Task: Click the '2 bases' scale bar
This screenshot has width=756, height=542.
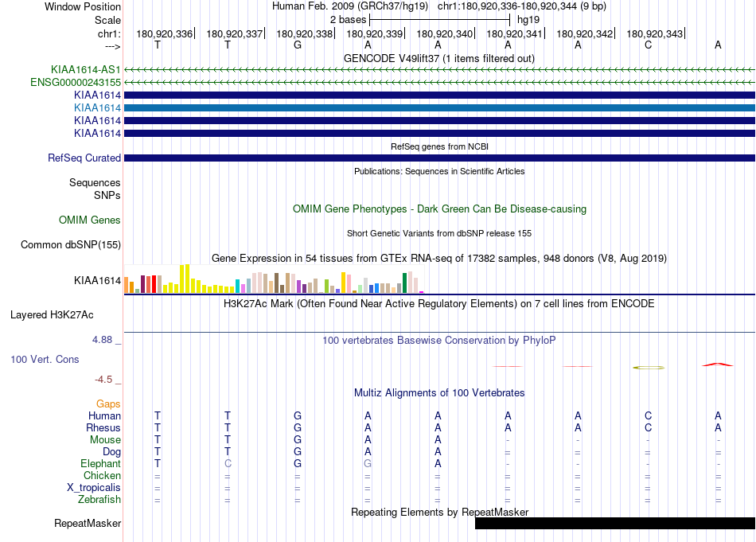Action: (x=439, y=20)
